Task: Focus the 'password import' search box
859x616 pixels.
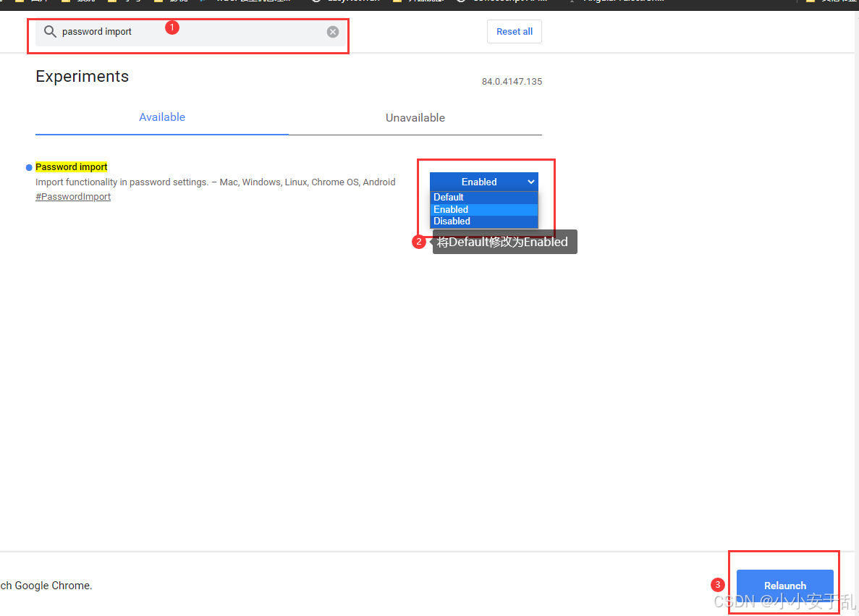Action: tap(190, 32)
